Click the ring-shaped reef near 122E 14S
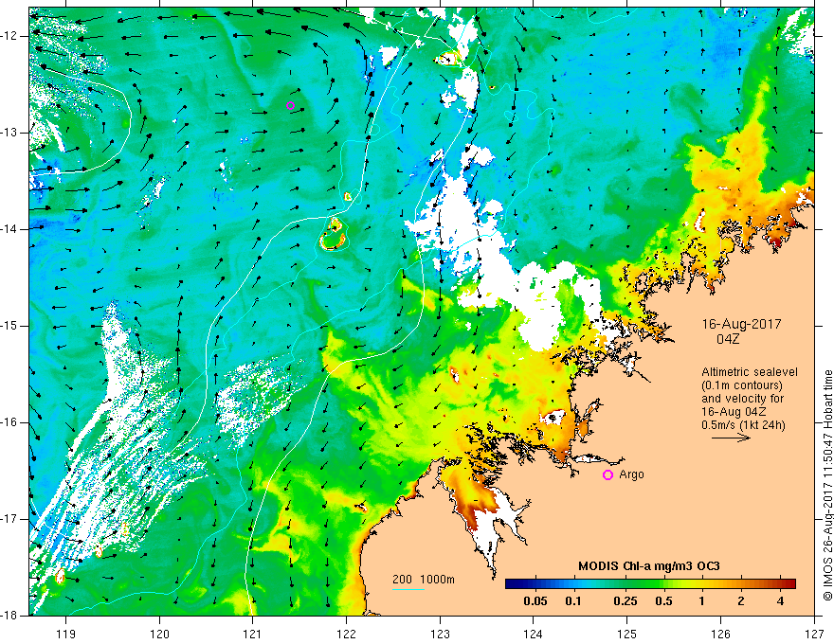Image resolution: width=834 pixels, height=644 pixels. click(x=334, y=234)
